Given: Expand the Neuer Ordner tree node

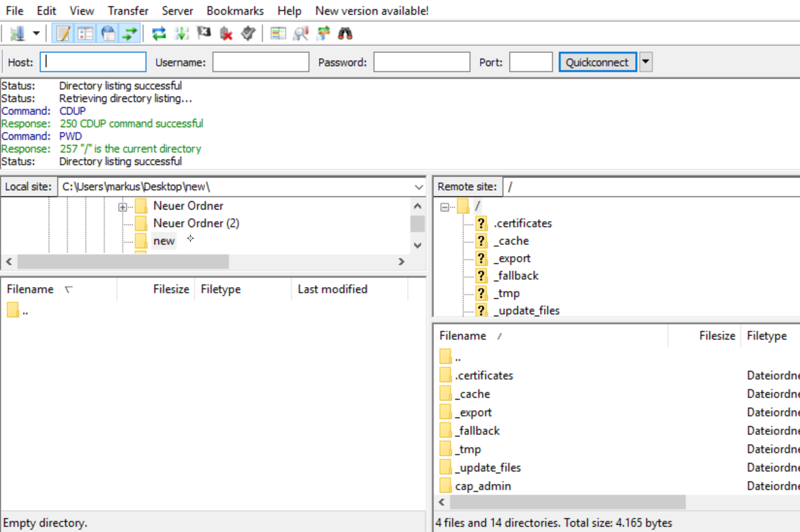Looking at the screenshot, I should pos(122,207).
